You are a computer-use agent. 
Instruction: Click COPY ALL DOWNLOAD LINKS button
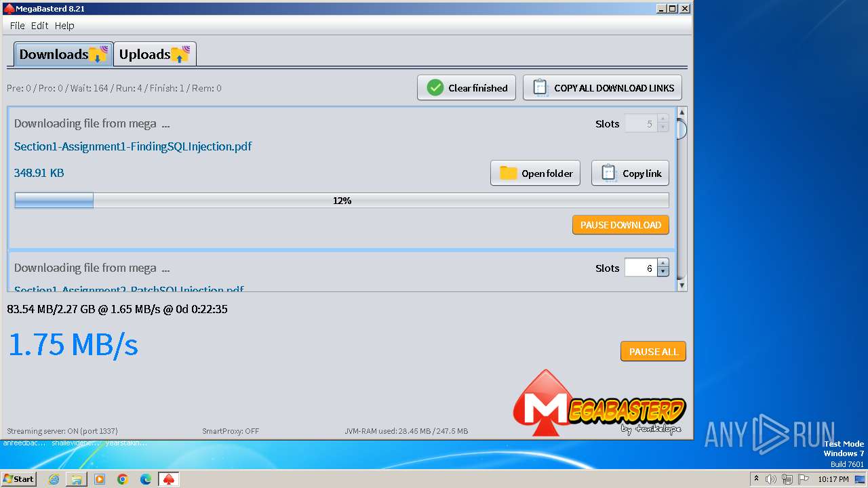point(602,88)
